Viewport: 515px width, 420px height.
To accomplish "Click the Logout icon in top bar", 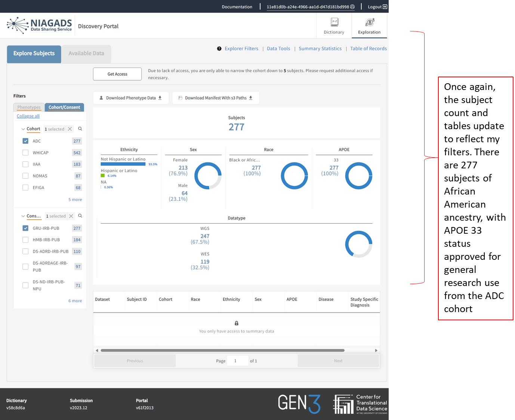I will (x=385, y=7).
